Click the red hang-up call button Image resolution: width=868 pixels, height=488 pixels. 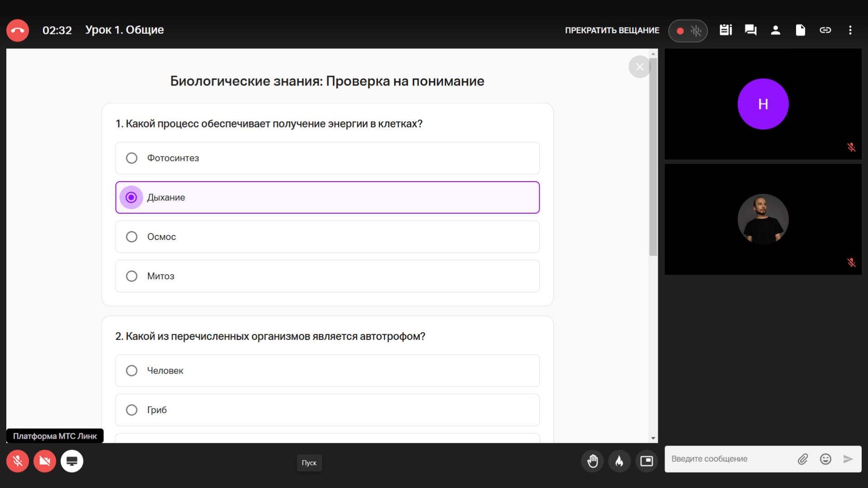pyautogui.click(x=18, y=30)
